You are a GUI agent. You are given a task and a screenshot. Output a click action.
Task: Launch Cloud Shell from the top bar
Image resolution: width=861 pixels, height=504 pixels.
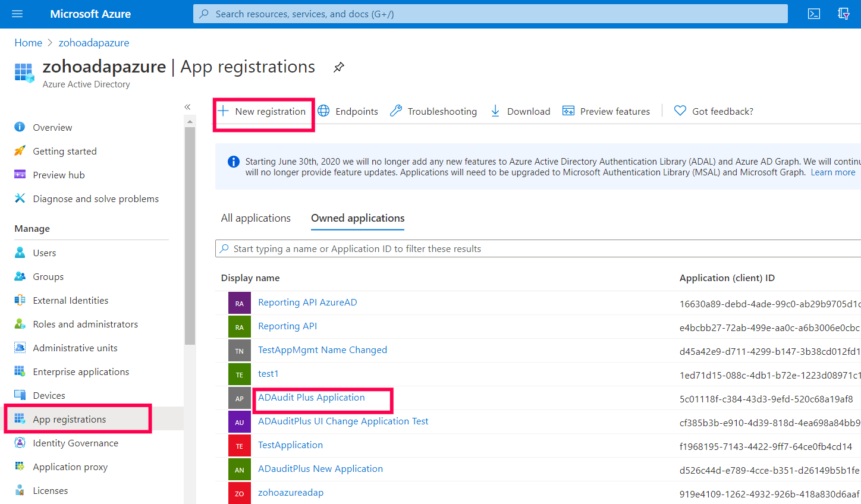coord(813,13)
